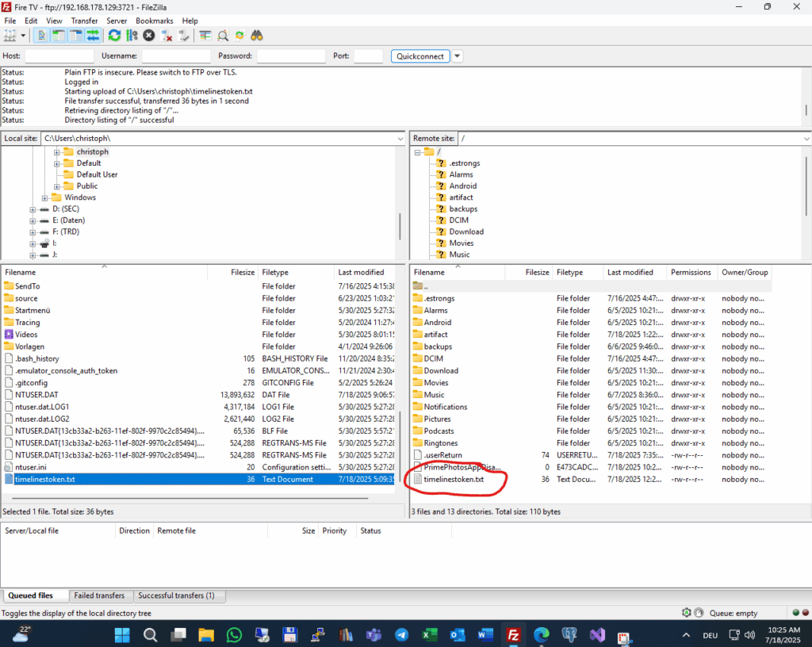Image resolution: width=812 pixels, height=647 pixels.
Task: Toggle directory comparison
Action: click(x=223, y=36)
